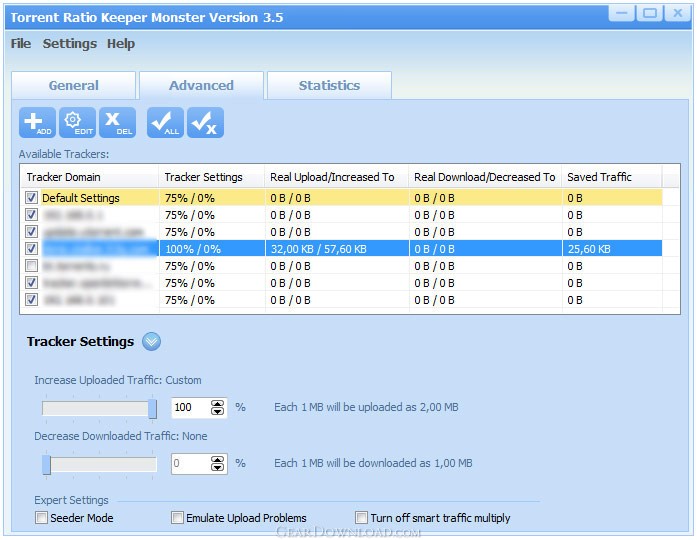Click the Add tracker icon
The height and width of the screenshot is (540, 697).
coord(38,123)
